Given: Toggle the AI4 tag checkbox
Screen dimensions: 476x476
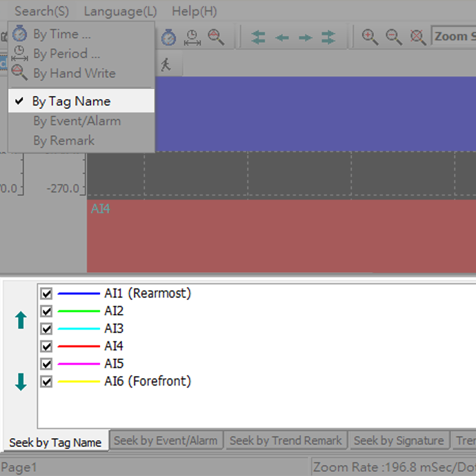Looking at the screenshot, I should tap(47, 346).
